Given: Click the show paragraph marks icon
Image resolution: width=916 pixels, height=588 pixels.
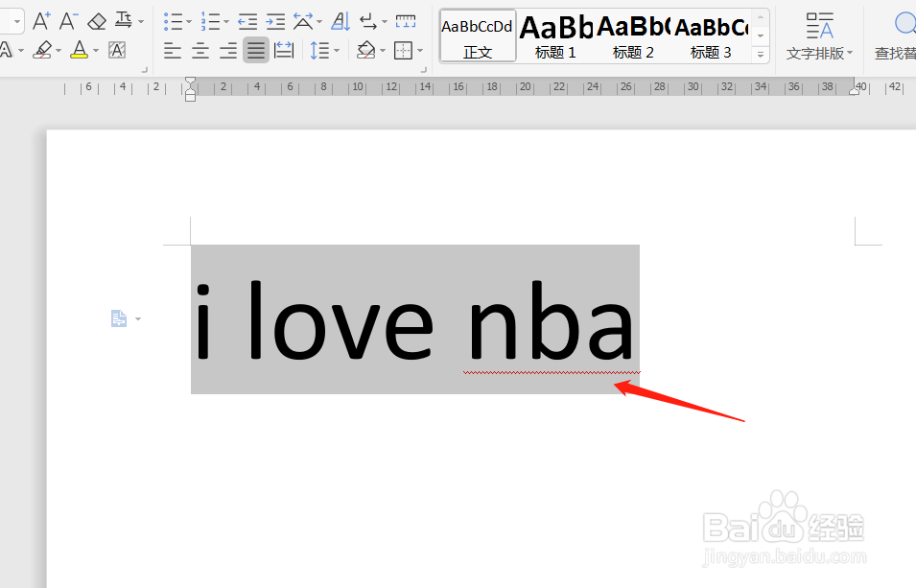Looking at the screenshot, I should [x=368, y=22].
